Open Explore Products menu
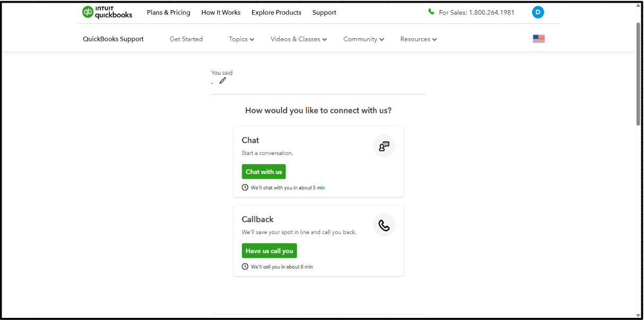This screenshot has width=644, height=320. (x=276, y=13)
